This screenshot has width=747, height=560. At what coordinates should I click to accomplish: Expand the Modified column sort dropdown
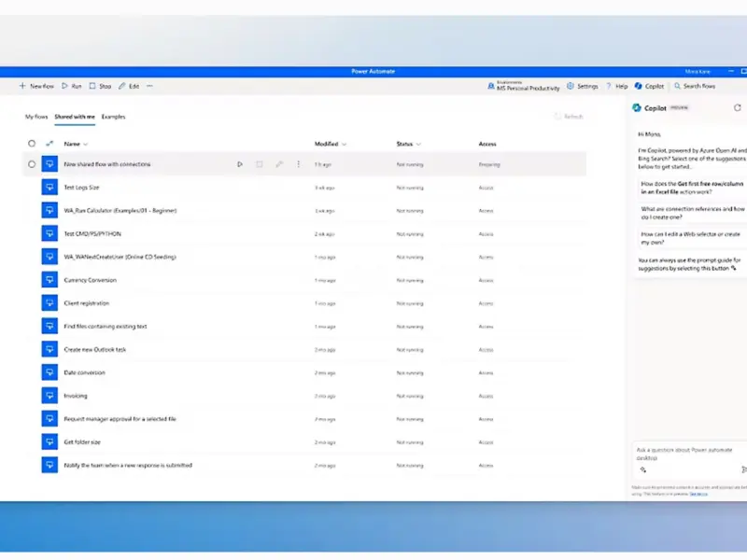coord(345,145)
